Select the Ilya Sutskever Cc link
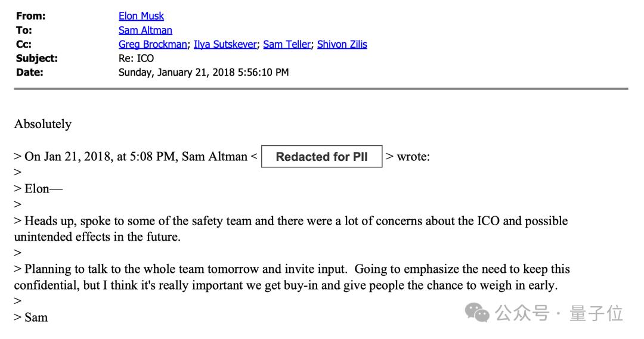 click(x=225, y=44)
